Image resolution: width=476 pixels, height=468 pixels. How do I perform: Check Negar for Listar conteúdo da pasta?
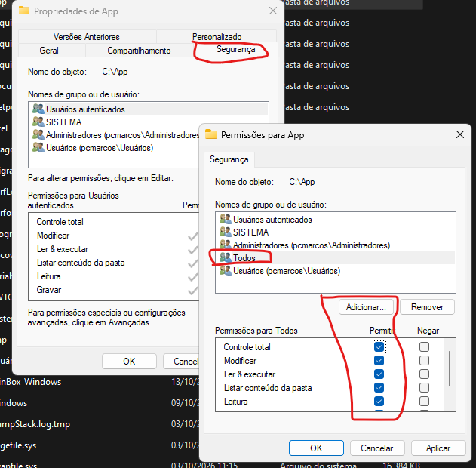424,388
